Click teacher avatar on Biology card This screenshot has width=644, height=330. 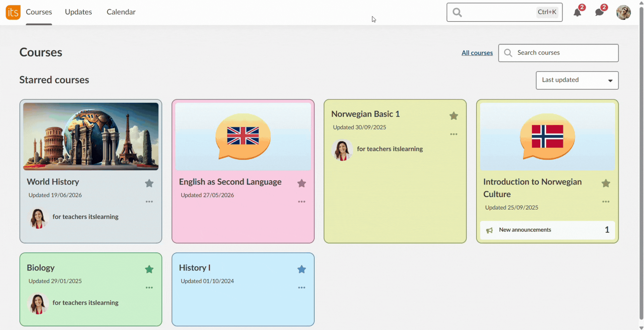[x=38, y=304]
